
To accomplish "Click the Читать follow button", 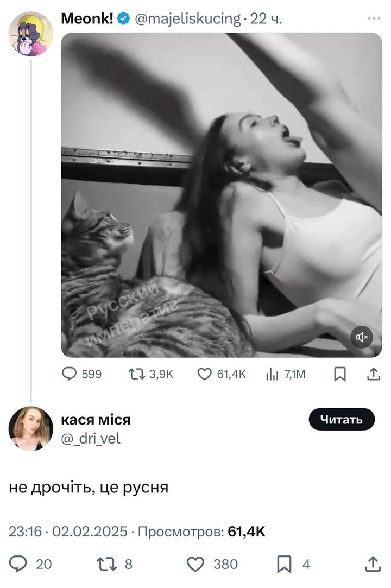I will point(342,419).
